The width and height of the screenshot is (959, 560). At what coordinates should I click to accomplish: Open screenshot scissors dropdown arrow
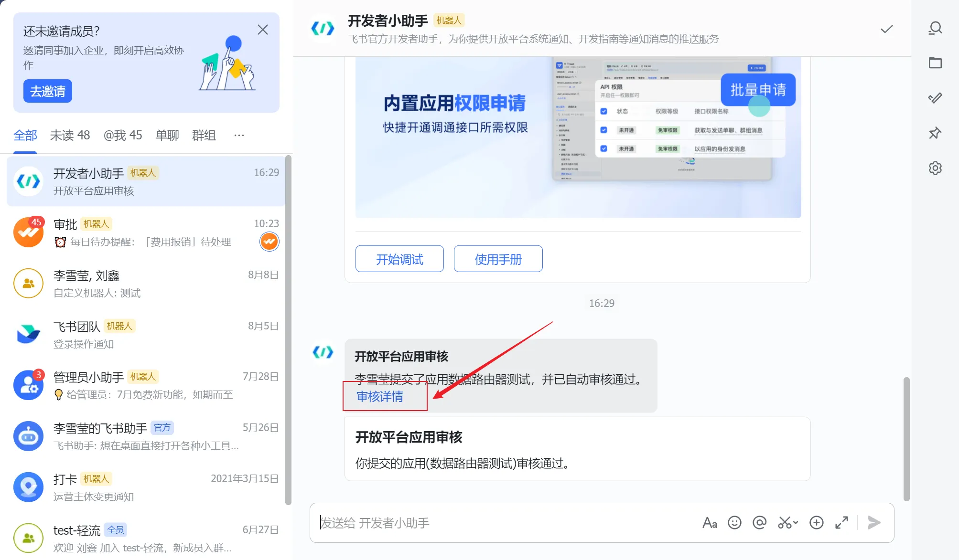click(x=796, y=523)
